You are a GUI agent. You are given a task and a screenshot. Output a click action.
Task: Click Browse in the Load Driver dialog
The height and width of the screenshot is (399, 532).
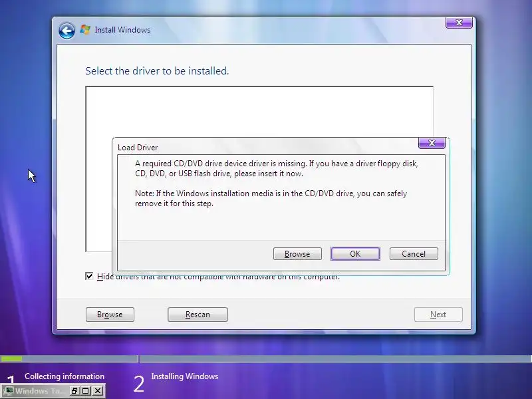coord(297,254)
